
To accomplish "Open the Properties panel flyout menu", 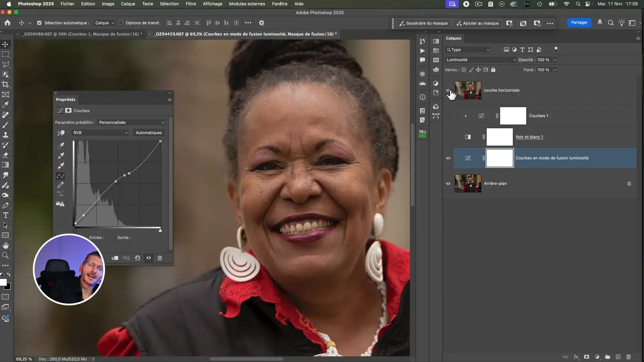I will coord(170,100).
